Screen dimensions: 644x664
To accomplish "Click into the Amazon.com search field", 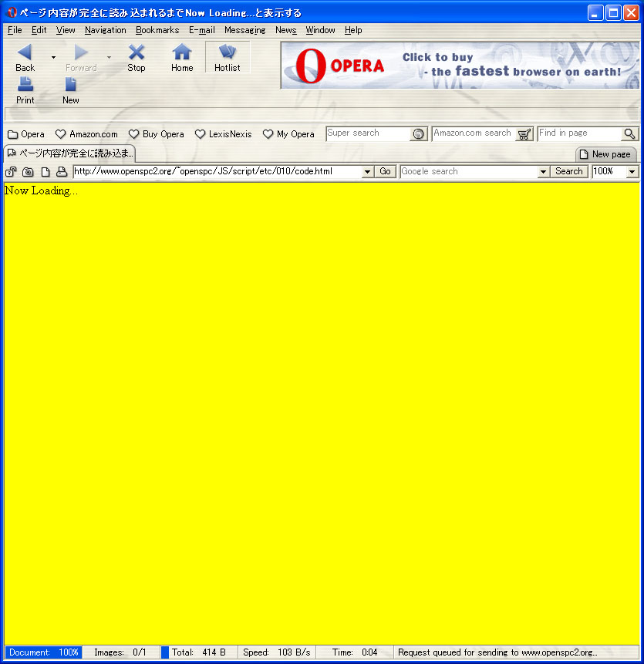I will click(x=474, y=133).
